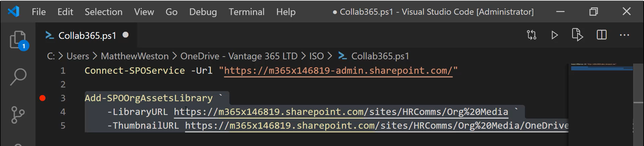
Task: Click the -Url parameter on line 1
Action: [201, 71]
